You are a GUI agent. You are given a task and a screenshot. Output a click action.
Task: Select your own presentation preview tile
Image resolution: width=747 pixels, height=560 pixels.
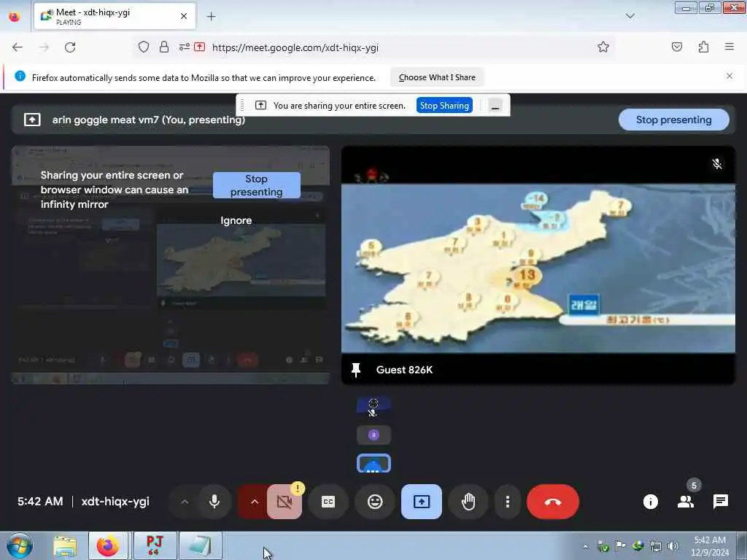click(x=171, y=265)
